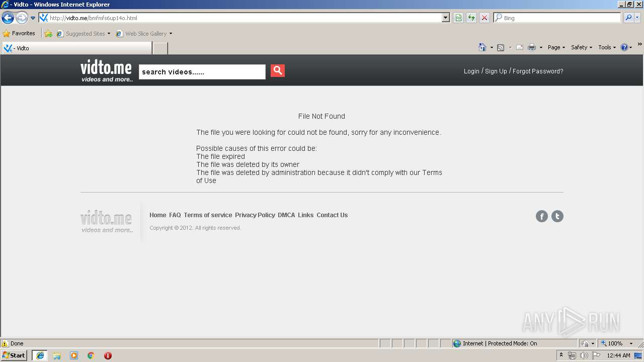Click the Refresh page icon
Viewport: 644px width, 362px height.
(471, 18)
